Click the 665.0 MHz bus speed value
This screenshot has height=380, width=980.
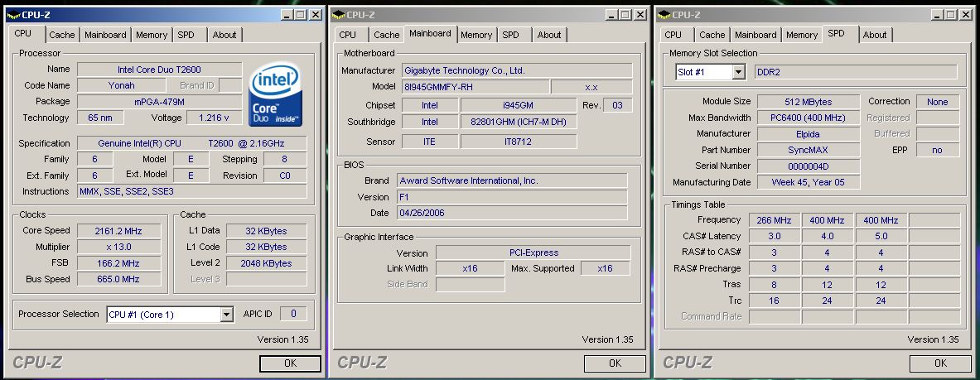tap(118, 279)
